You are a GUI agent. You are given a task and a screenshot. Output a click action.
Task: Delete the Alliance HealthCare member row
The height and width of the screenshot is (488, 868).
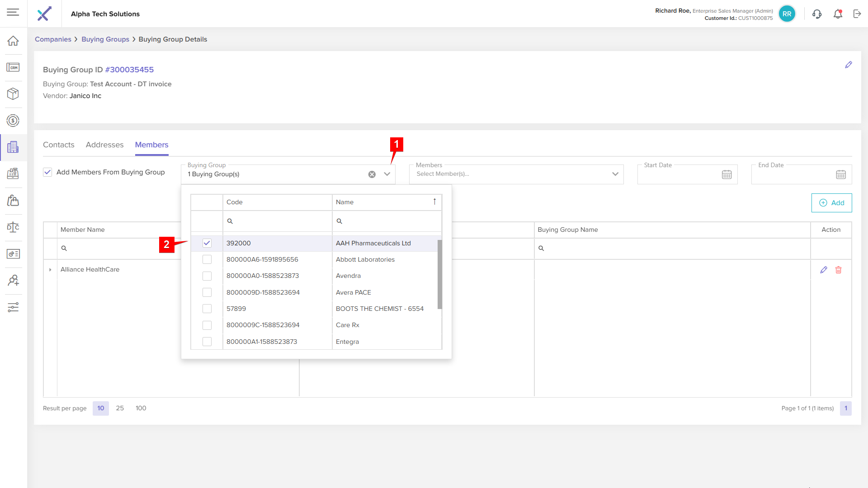(x=838, y=270)
